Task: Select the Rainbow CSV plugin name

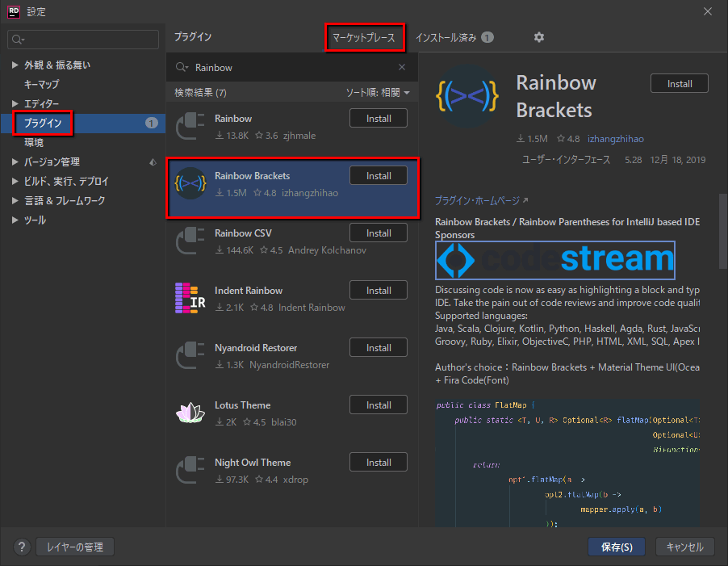Action: [243, 233]
